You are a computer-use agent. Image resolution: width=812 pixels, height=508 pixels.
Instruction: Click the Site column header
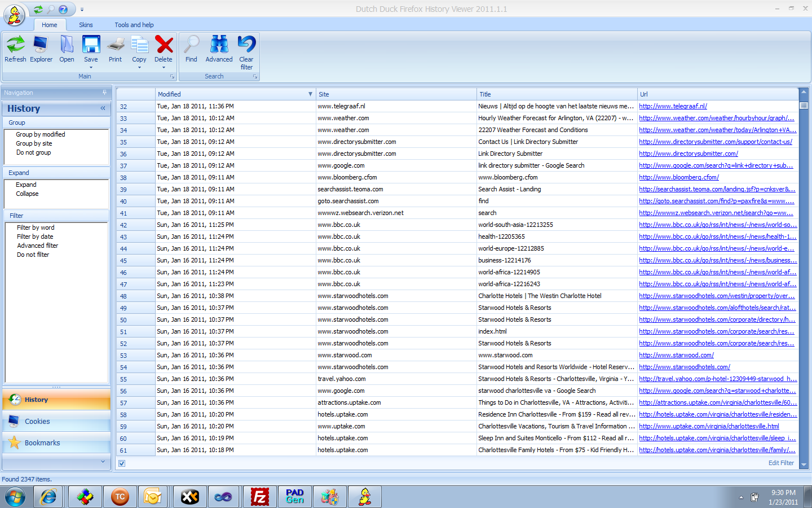point(396,94)
